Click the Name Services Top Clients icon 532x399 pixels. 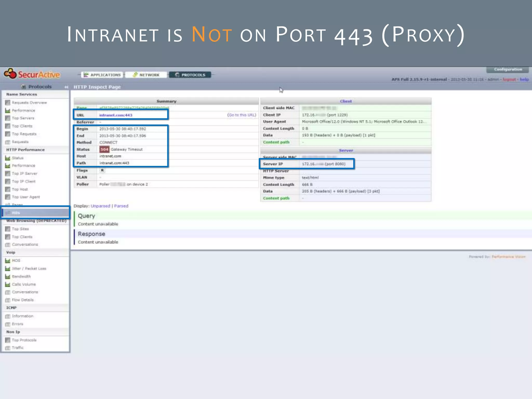pyautogui.click(x=8, y=126)
